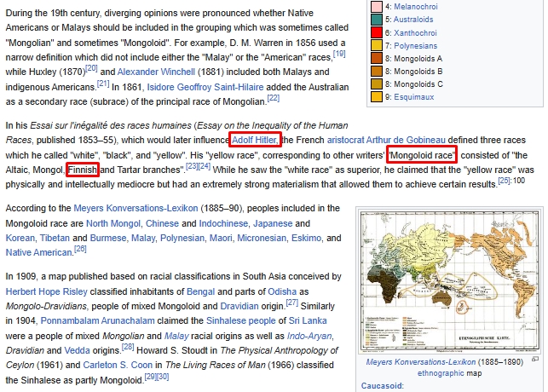548x392 pixels.
Task: Follow the Chinese link
Action: coord(162,223)
